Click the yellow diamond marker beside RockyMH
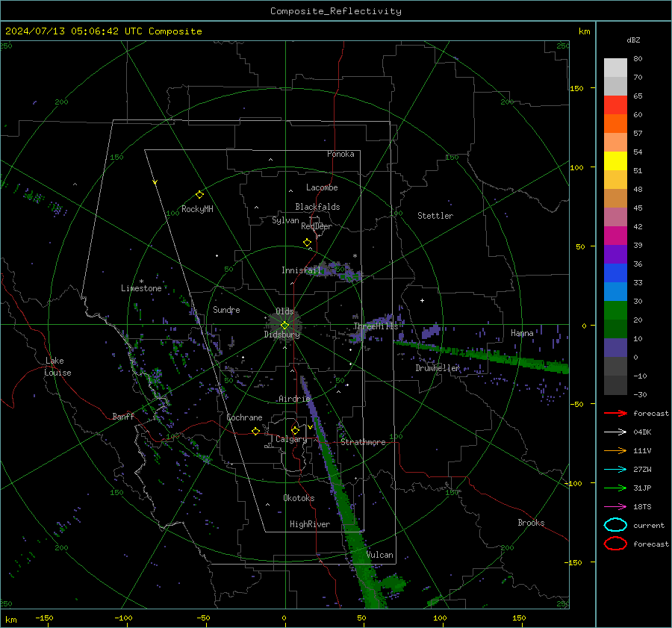The height and width of the screenshot is (628, 672). (199, 195)
